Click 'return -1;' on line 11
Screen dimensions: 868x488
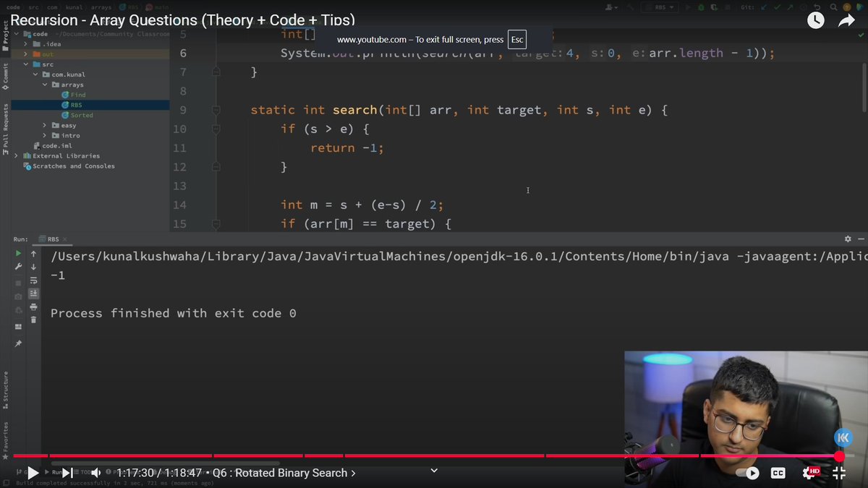coord(347,147)
